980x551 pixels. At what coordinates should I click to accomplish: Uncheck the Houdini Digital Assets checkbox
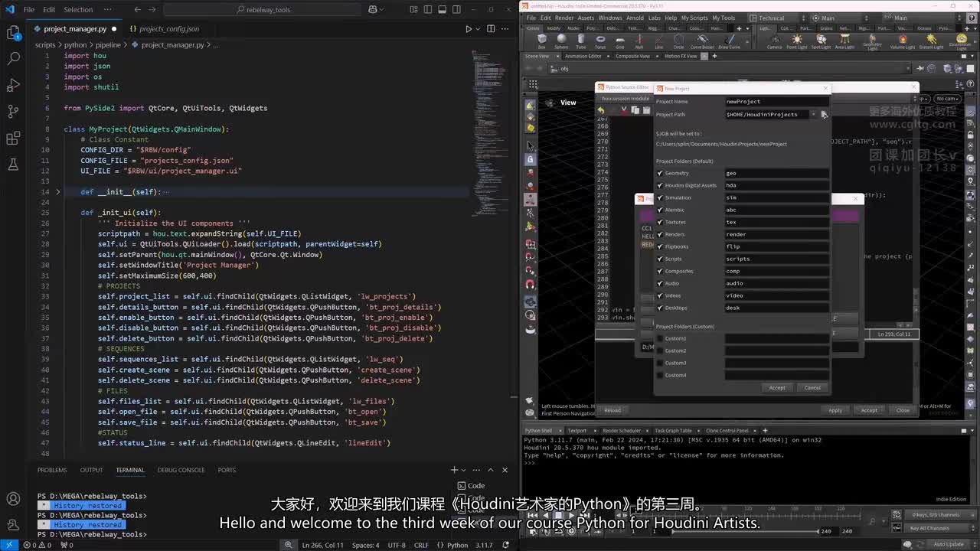(x=660, y=185)
